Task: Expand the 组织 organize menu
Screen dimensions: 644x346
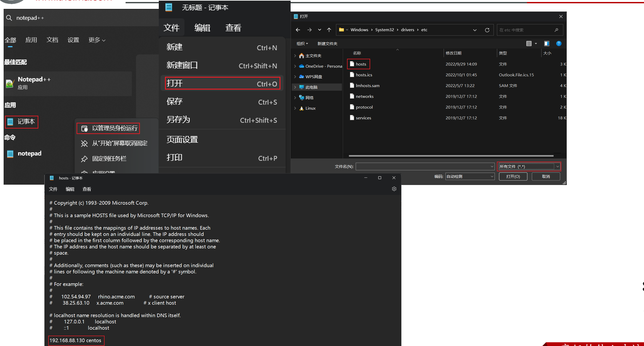Action: pos(302,43)
